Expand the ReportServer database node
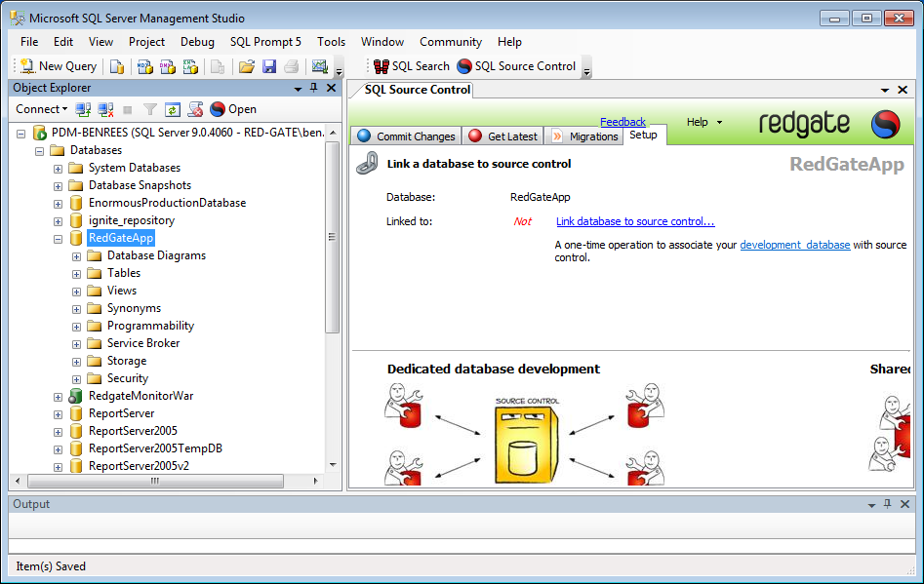Image resolution: width=924 pixels, height=584 pixels. 58,414
